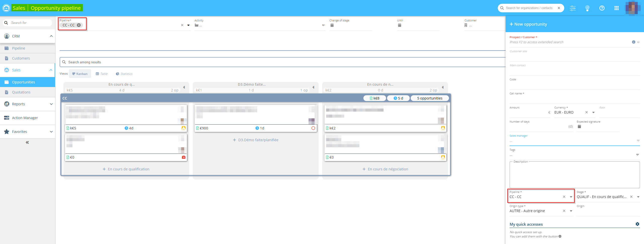Image resolution: width=644 pixels, height=244 pixels.
Task: Click the red circle status on €900 card
Action: tap(313, 128)
